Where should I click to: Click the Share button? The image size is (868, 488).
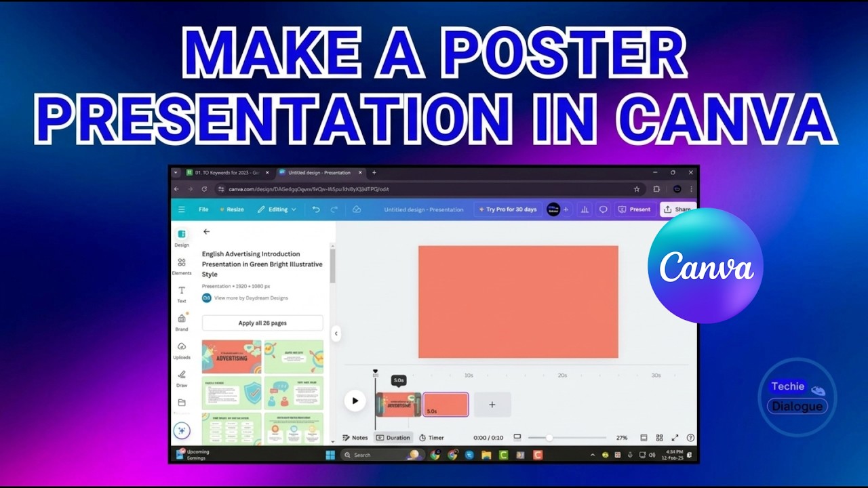pos(677,209)
